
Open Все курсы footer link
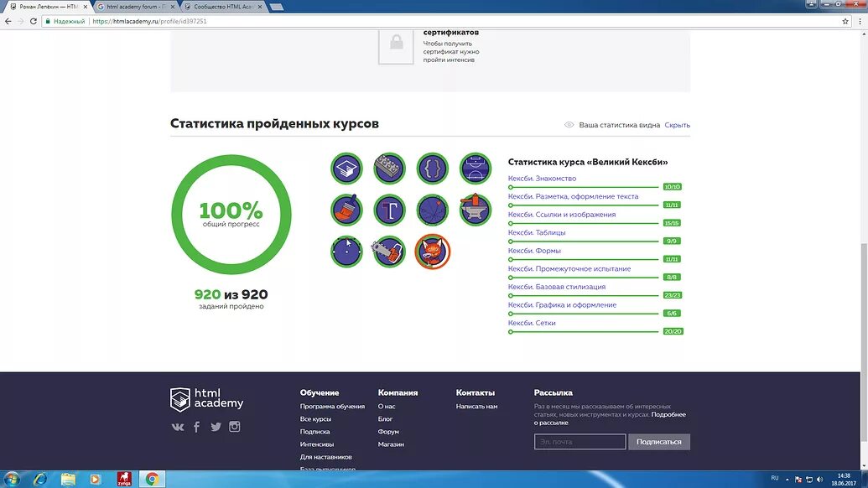[315, 419]
